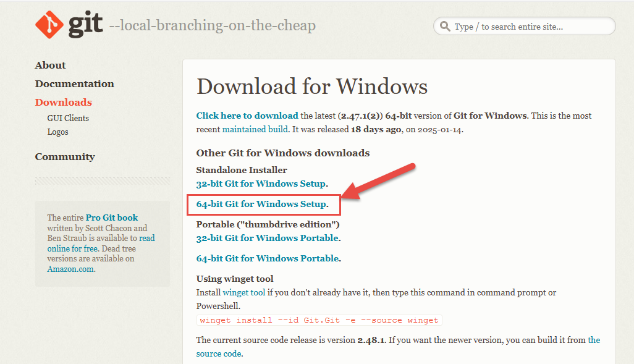The height and width of the screenshot is (364, 634).
Task: Follow the Amazon.com link in sidebar
Action: 70,269
